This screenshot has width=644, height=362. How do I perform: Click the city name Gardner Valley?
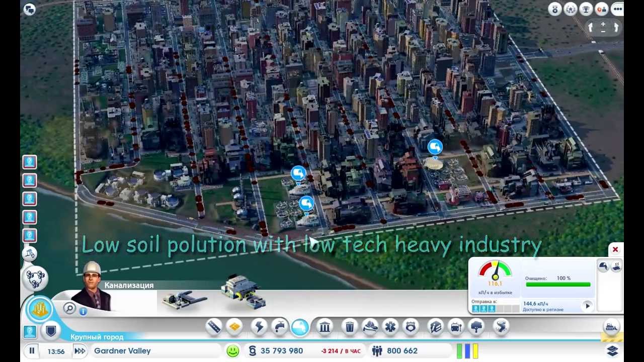point(122,351)
